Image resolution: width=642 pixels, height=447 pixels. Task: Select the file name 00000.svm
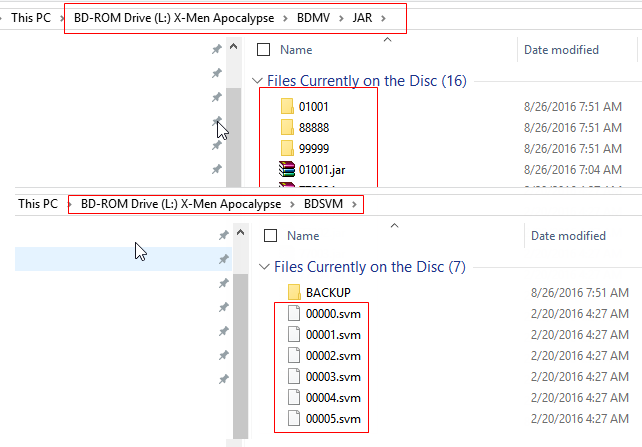pos(333,314)
